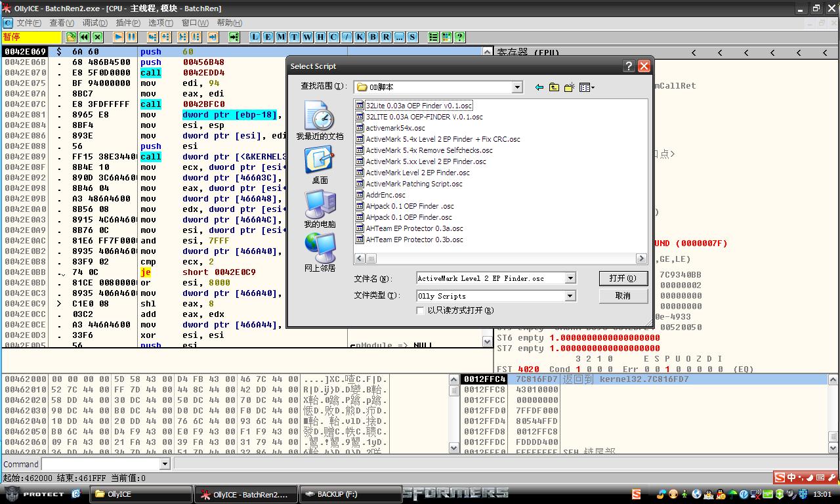The image size is (840, 504).
Task: Create a new folder in dialog
Action: pos(569,87)
